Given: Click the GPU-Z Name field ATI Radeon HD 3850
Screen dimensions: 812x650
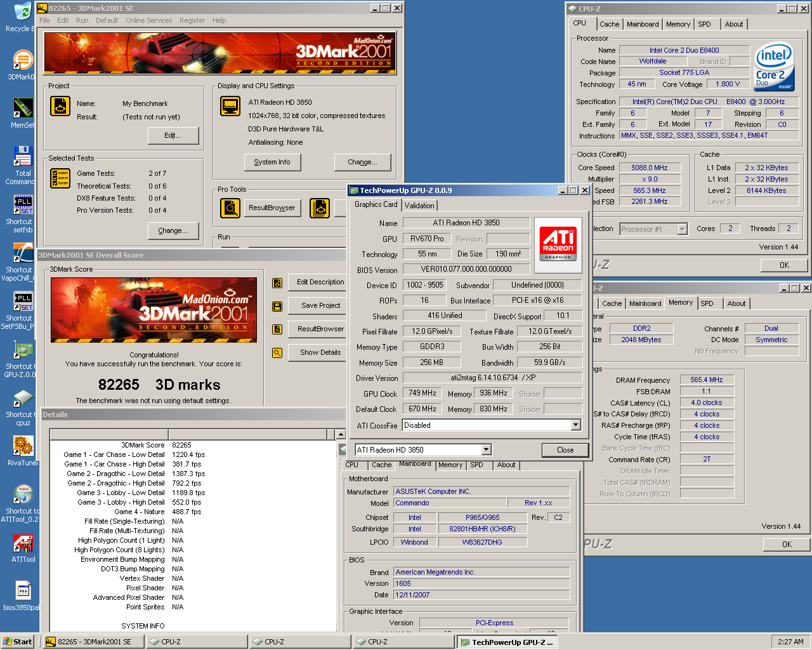Looking at the screenshot, I should [x=466, y=223].
